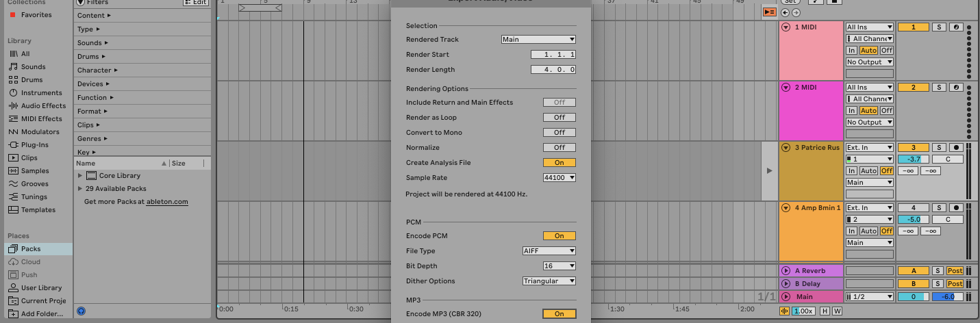
Task: Open the Drums library category
Action: tap(31, 79)
